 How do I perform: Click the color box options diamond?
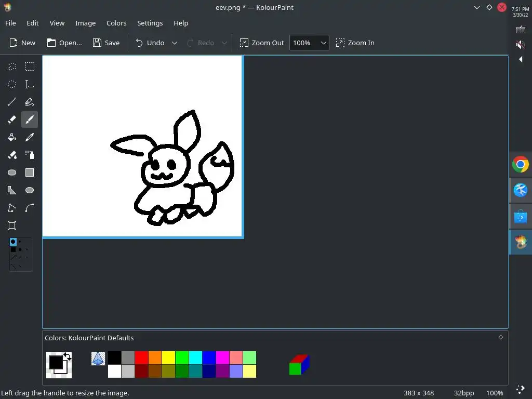point(501,337)
